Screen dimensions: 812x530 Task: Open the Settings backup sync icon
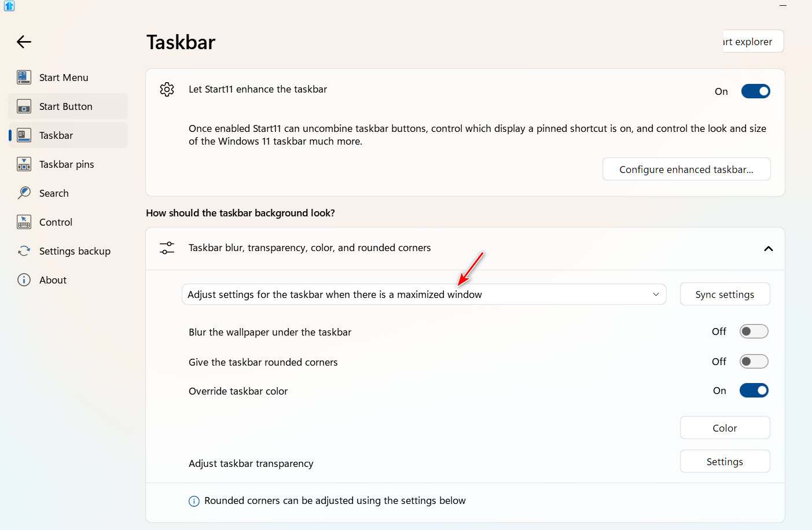[x=24, y=251]
